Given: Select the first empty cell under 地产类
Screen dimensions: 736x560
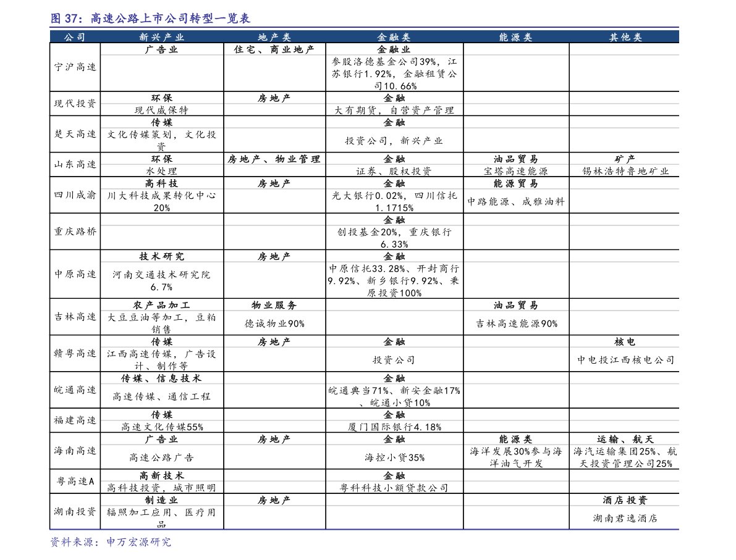Looking at the screenshot, I should 274,49.
